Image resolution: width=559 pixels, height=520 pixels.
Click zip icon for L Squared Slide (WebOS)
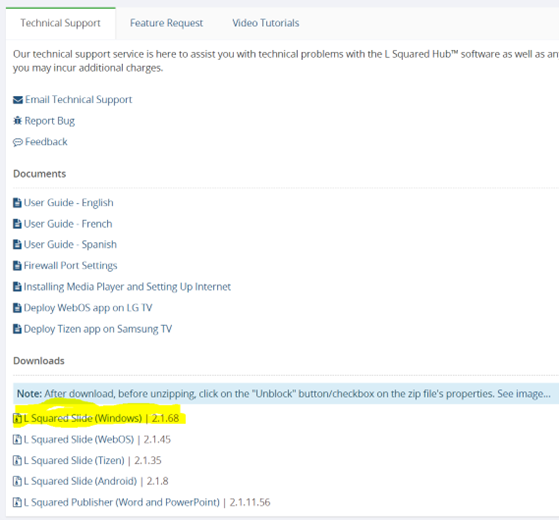[17, 439]
